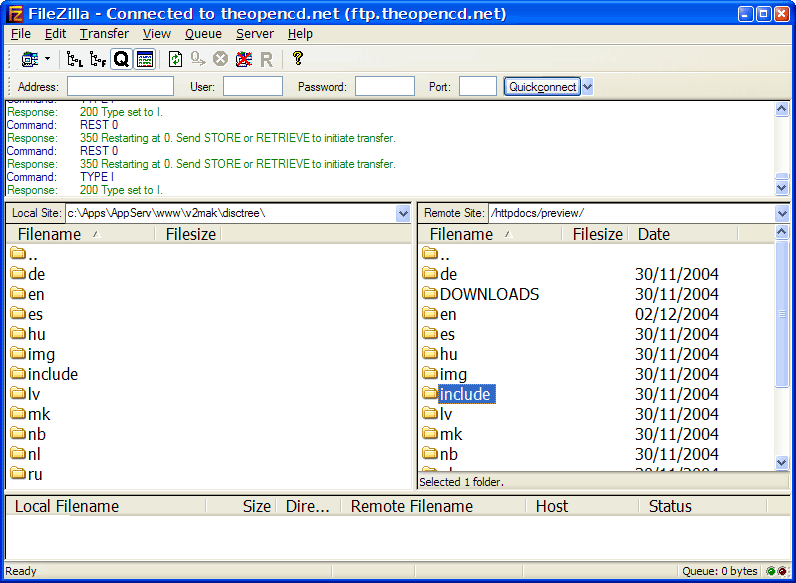
Task: Click the FileZilla title bar icon
Action: pos(15,14)
